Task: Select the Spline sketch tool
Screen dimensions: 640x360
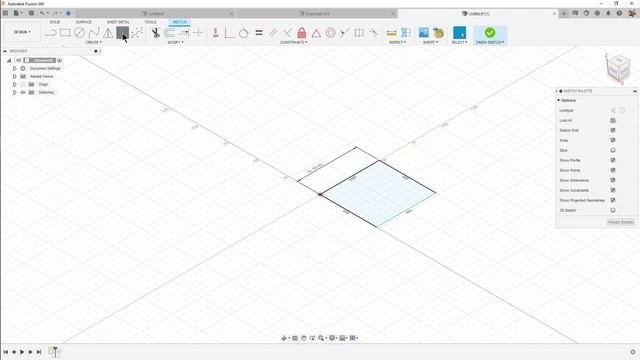Action: click(94, 33)
